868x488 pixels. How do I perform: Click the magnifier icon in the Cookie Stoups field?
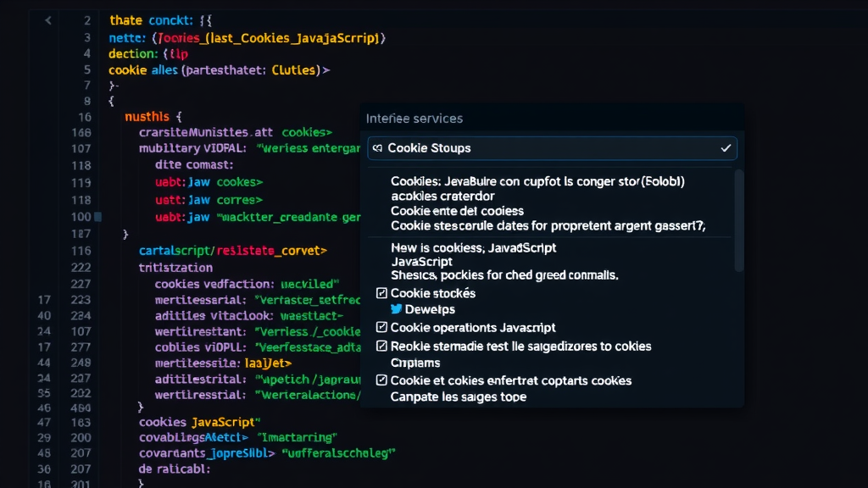(379, 147)
